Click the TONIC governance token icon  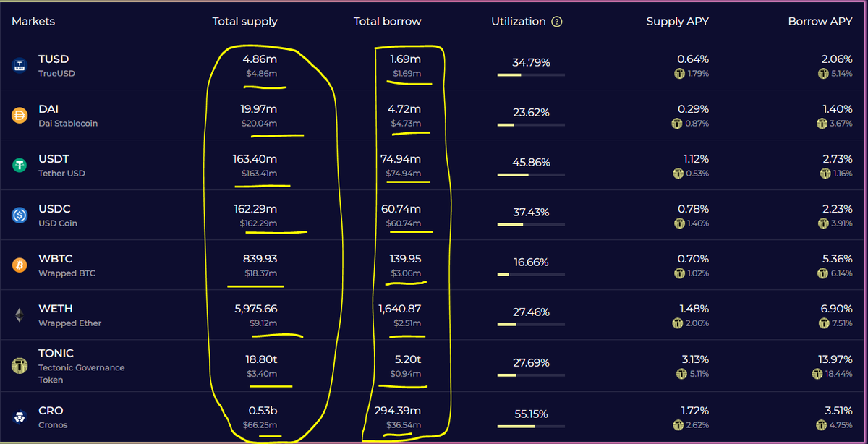click(x=20, y=365)
